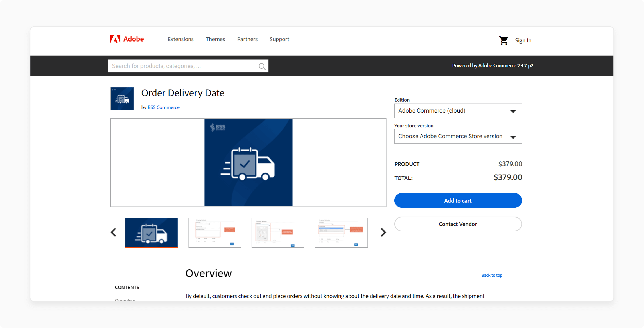Screen dimensions: 644x328
Task: Select the second screenshot thumbnail
Action: pyautogui.click(x=215, y=233)
